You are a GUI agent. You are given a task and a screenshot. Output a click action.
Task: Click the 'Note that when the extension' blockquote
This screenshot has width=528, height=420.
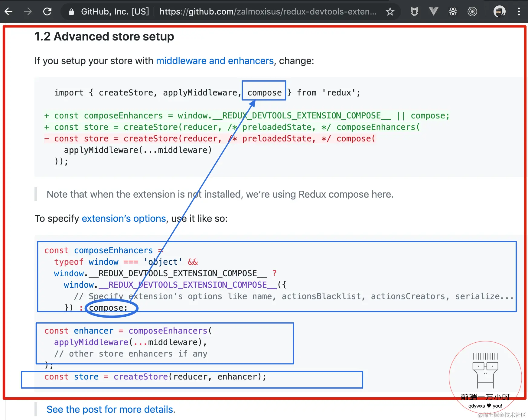pyautogui.click(x=220, y=194)
